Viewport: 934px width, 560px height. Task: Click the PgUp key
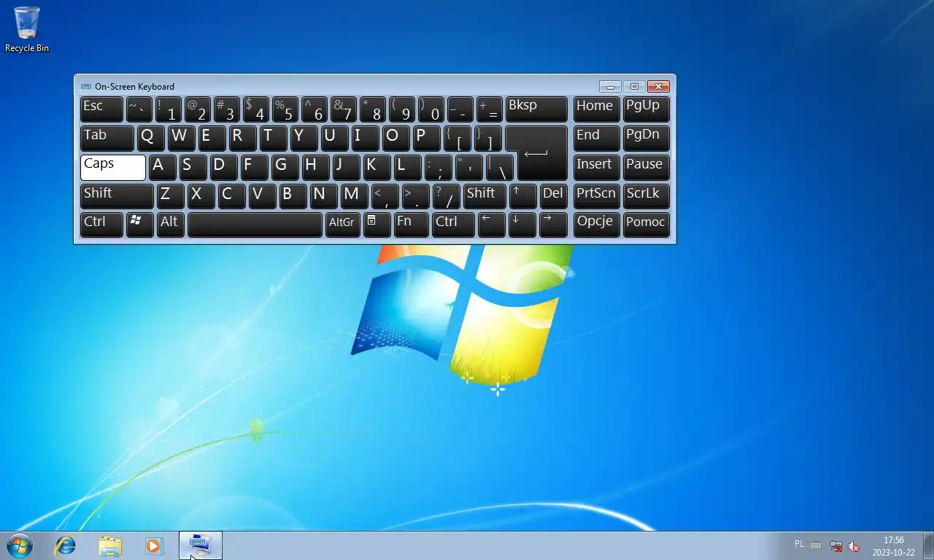(x=647, y=109)
